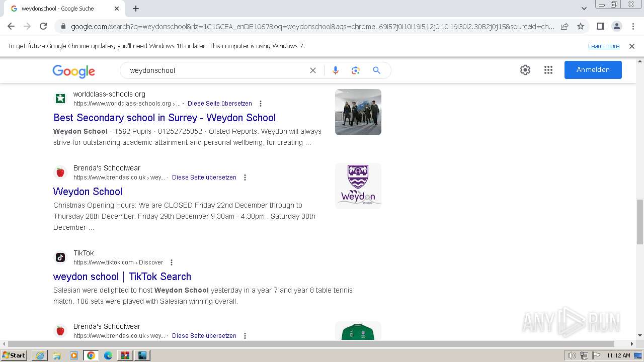Viewport: 644px width, 362px height.
Task: View site information lock icon
Action: tap(63, 27)
